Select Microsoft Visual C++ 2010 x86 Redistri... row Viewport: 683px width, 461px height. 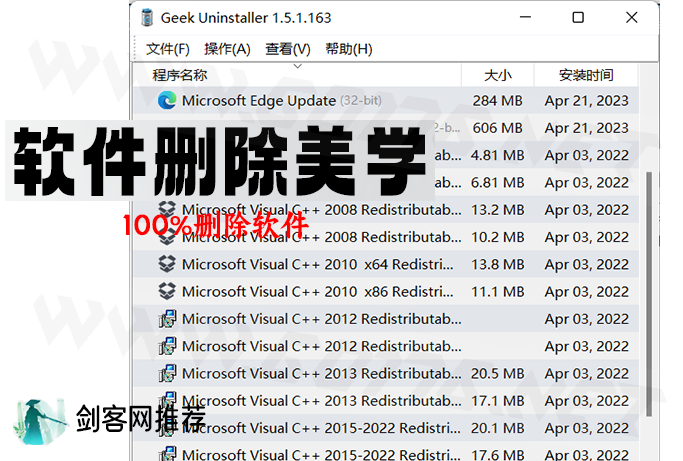pos(386,292)
